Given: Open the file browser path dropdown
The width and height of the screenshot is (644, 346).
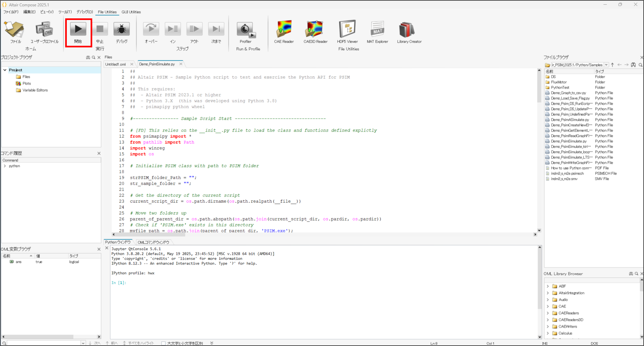Looking at the screenshot, I should tap(606, 65).
